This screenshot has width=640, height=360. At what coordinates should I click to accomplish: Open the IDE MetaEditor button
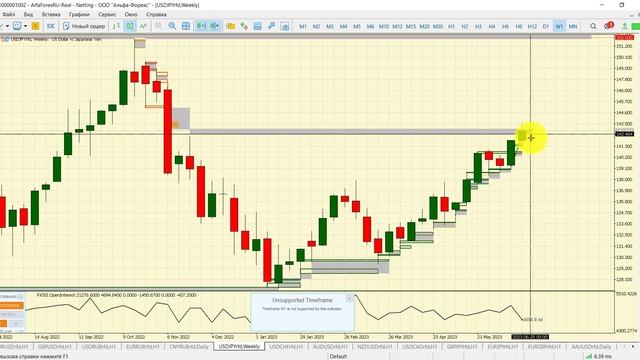click(51, 26)
